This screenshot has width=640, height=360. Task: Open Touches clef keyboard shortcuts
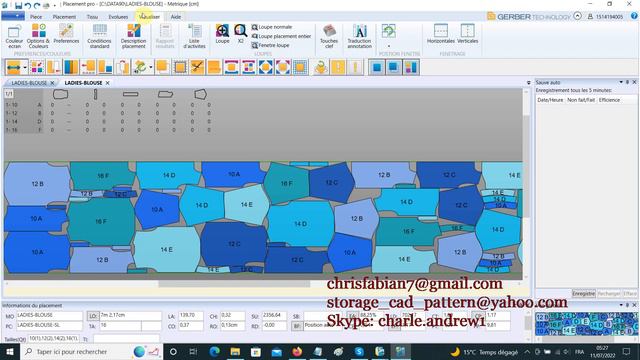click(329, 36)
